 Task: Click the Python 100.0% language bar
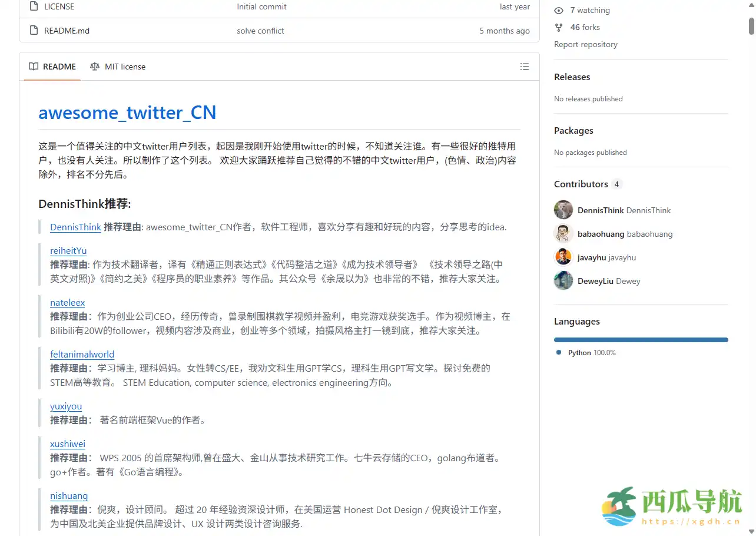point(641,339)
